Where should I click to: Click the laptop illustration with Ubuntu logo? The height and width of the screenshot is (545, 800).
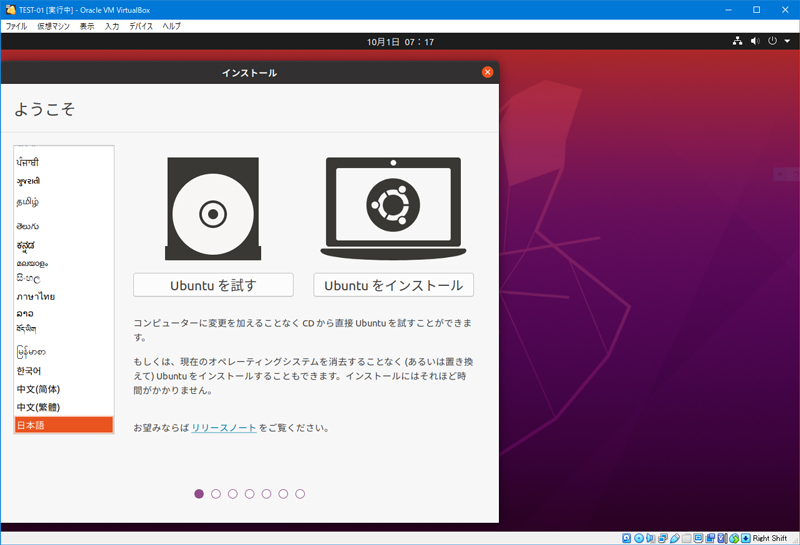click(x=393, y=209)
